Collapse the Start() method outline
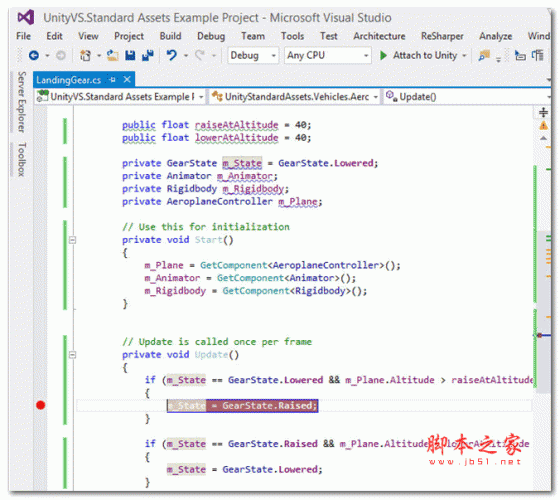Viewport: 560px width, 500px height. pos(72,240)
